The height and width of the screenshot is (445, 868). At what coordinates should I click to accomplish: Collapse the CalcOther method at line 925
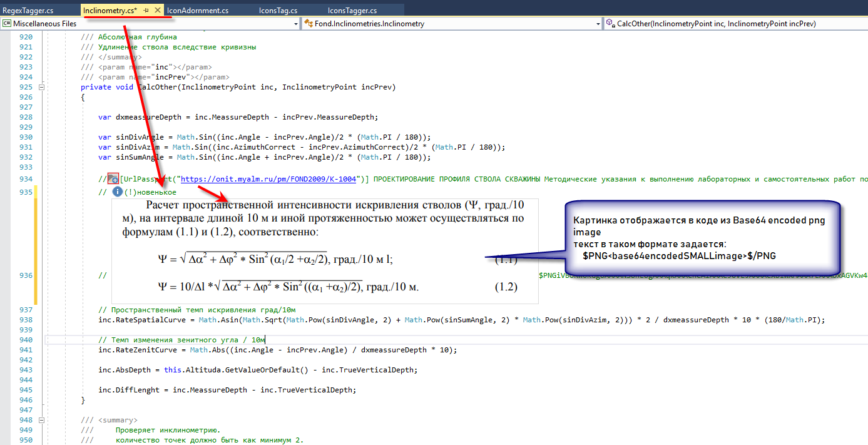[x=42, y=87]
